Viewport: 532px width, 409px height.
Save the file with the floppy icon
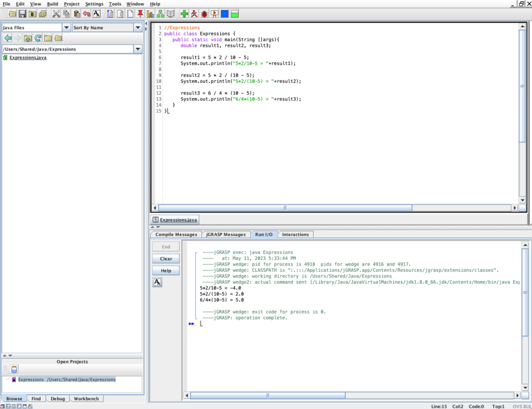point(22,14)
